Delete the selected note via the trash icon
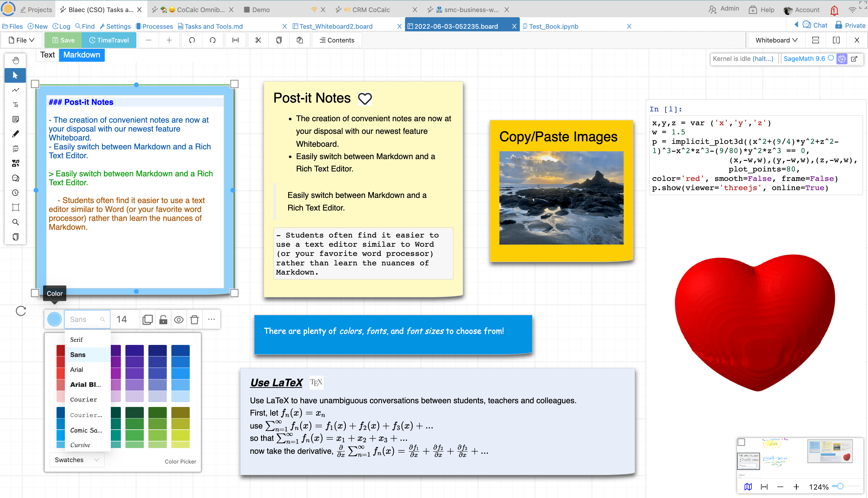The height and width of the screenshot is (498, 868). (x=194, y=319)
